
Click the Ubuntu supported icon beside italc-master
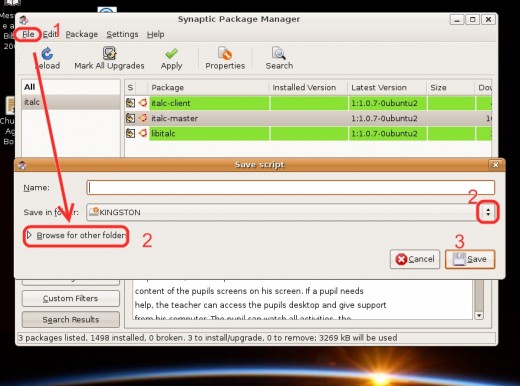point(143,118)
